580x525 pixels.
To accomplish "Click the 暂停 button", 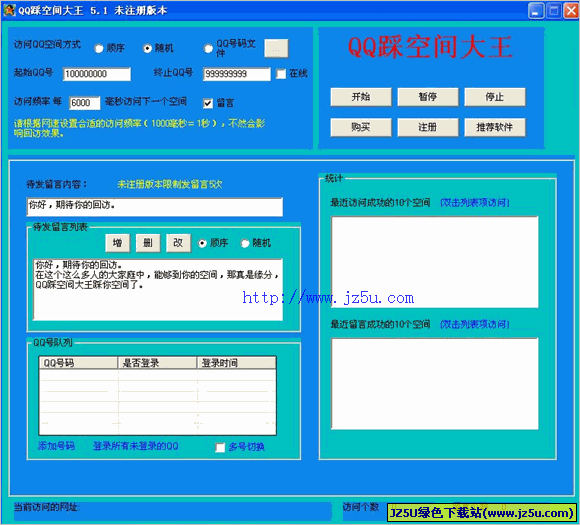I will coord(428,97).
